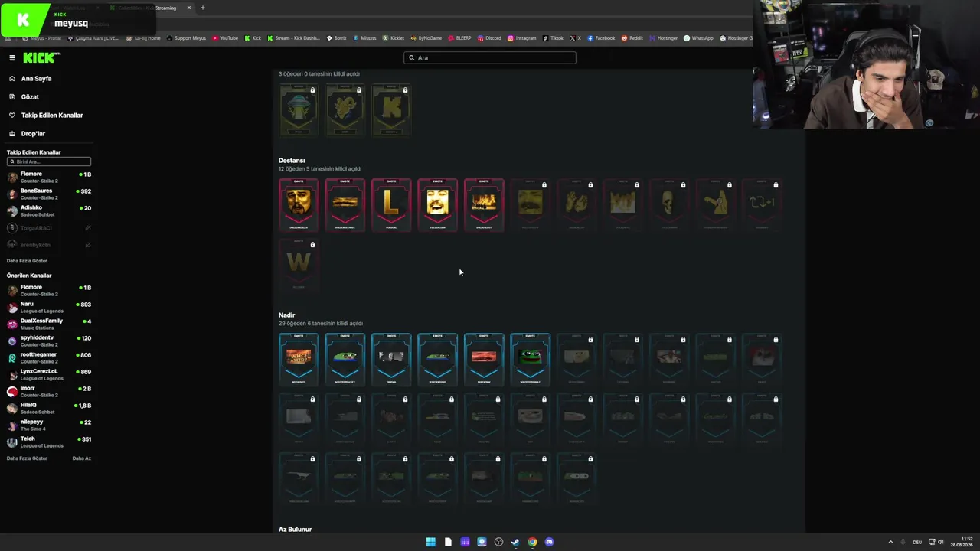Select the locked retweet +1 emote card
The width and height of the screenshot is (980, 551).
762,204
